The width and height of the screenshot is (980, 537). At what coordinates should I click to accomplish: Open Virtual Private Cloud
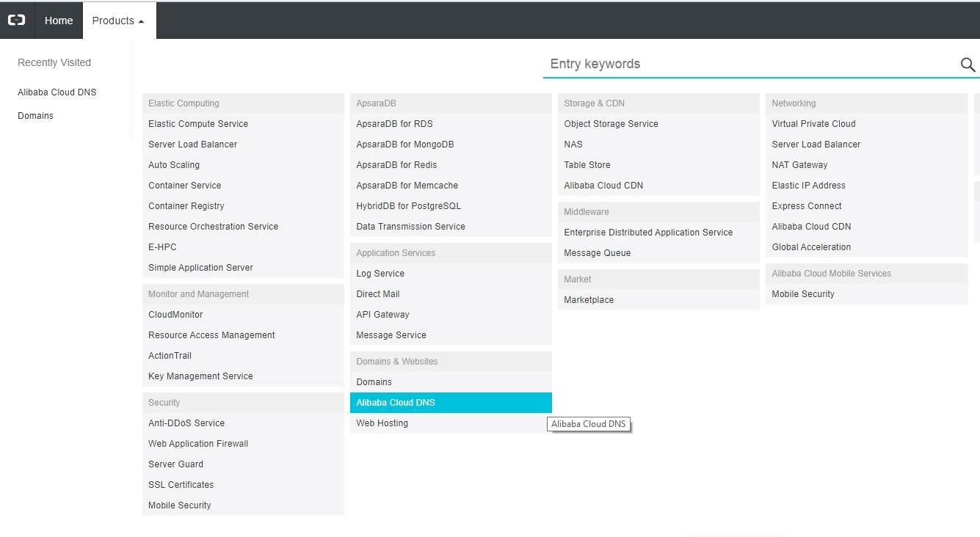pos(867,124)
